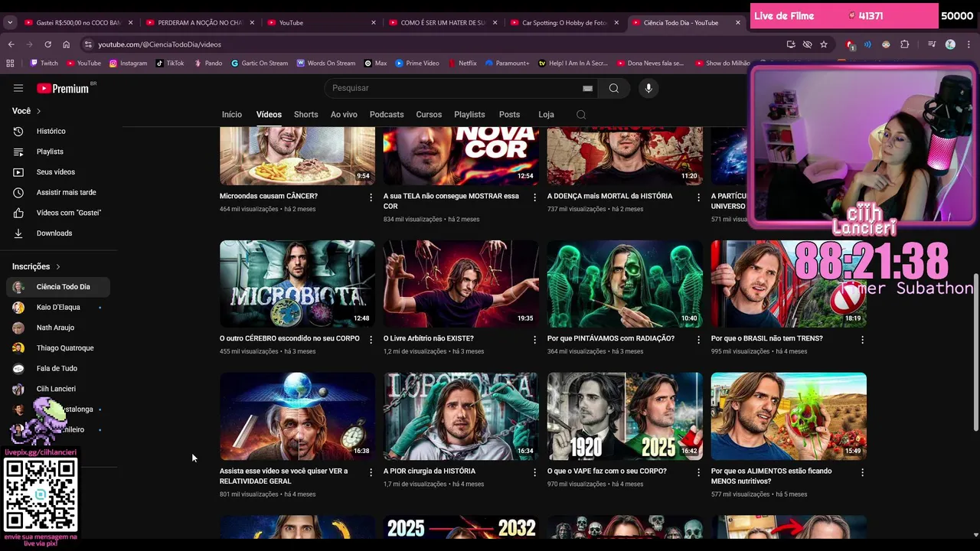This screenshot has width=980, height=551.
Task: Expand the Inscrições section chevron
Action: (x=57, y=267)
